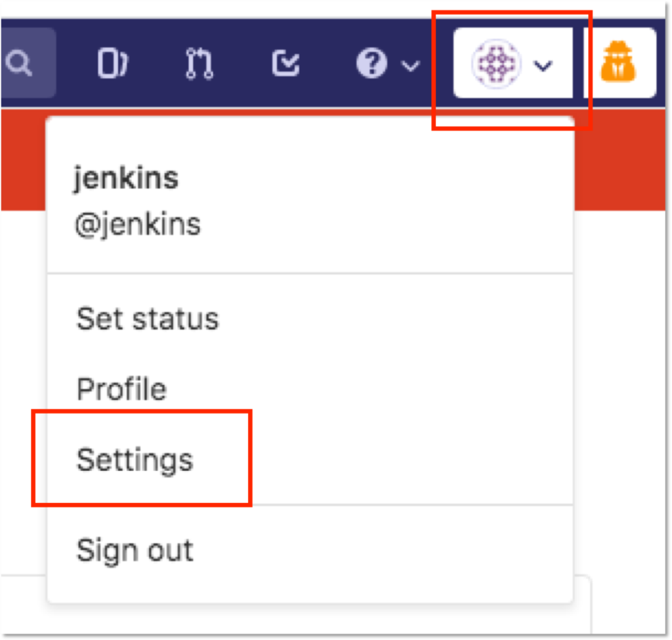The image size is (672, 640).
Task: Open the merge requests icon
Action: point(199,64)
